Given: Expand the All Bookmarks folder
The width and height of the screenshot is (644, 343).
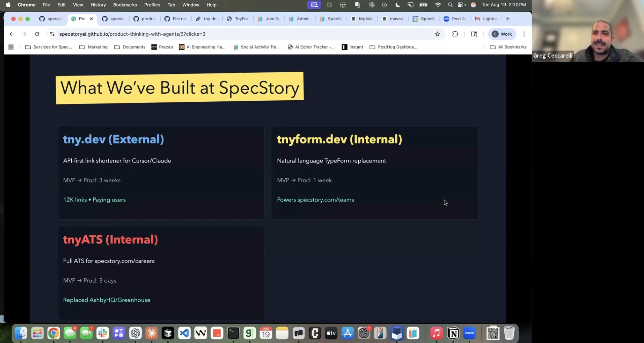Looking at the screenshot, I should [508, 47].
